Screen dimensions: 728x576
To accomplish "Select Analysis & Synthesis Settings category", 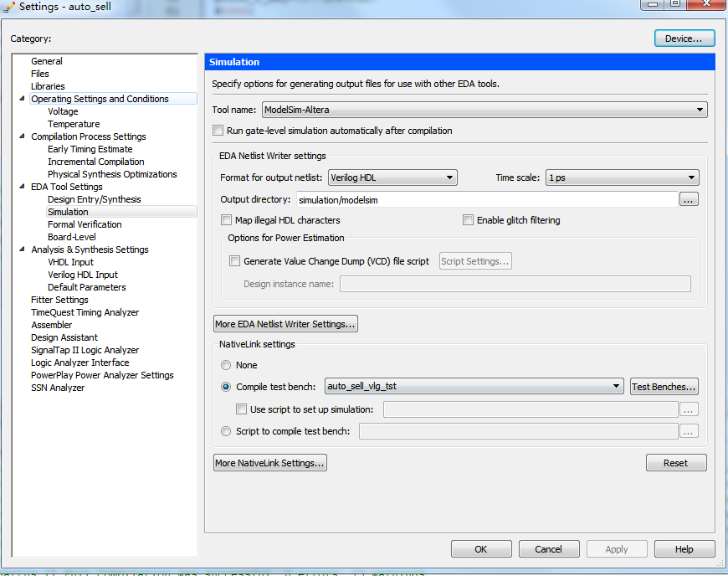I will tap(90, 249).
